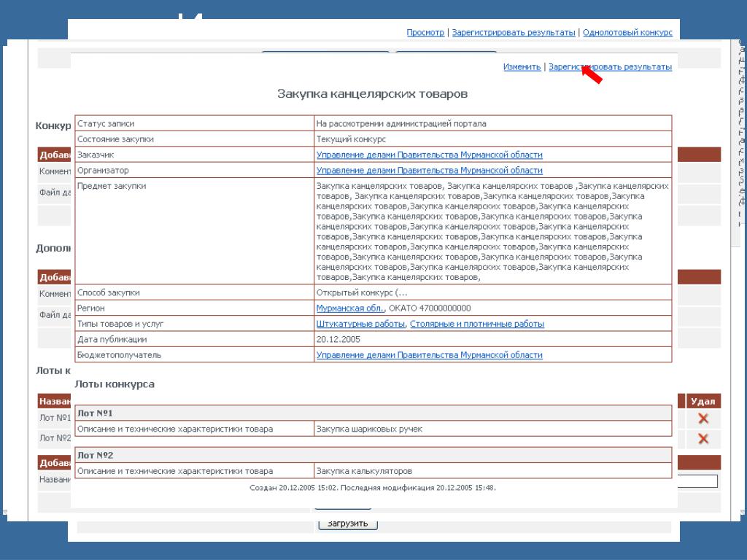Click the Лоты конкурса heading
The width and height of the screenshot is (747, 560).
(115, 384)
